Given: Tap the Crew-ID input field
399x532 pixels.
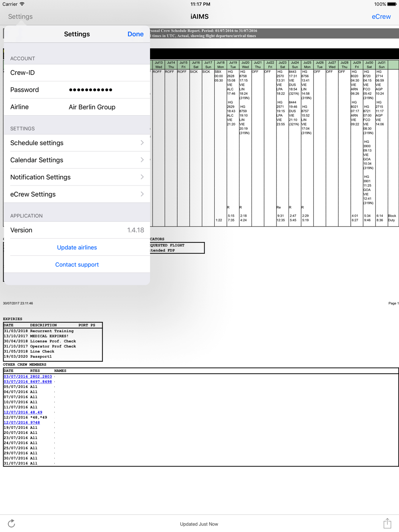Looking at the screenshot, I should point(77,73).
